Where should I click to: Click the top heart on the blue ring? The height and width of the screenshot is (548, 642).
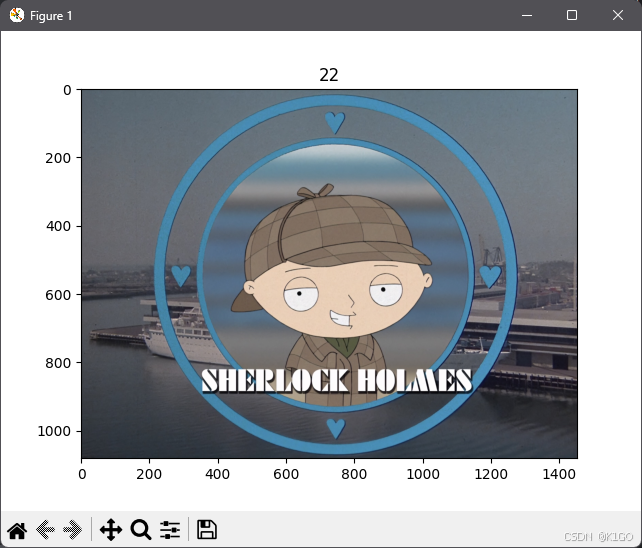pyautogui.click(x=335, y=122)
